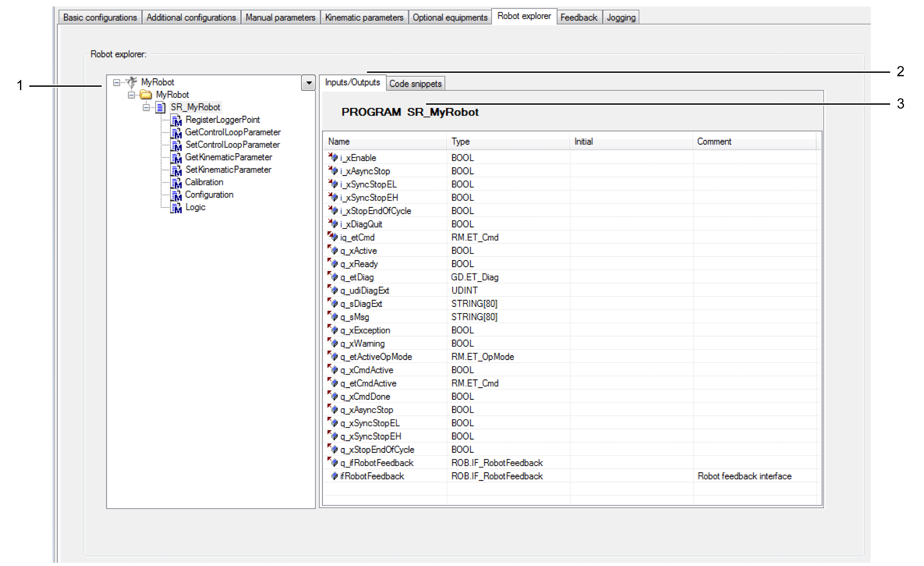Select SR_MyRobot program in the tree
Viewport: 924px width, 566px height.
click(195, 107)
